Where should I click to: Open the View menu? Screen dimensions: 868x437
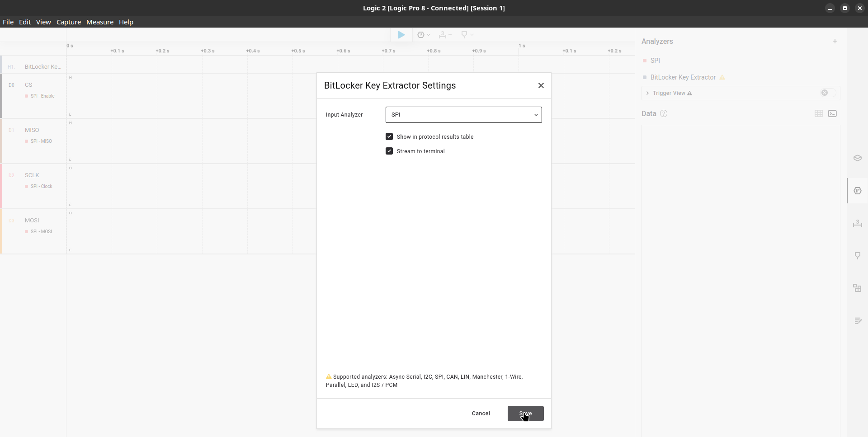tap(43, 22)
